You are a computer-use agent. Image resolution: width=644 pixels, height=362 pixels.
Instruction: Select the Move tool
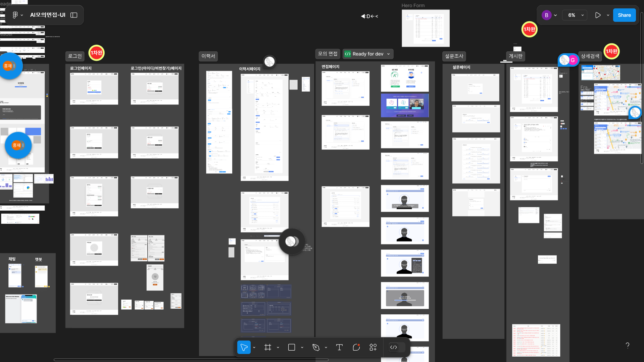244,347
